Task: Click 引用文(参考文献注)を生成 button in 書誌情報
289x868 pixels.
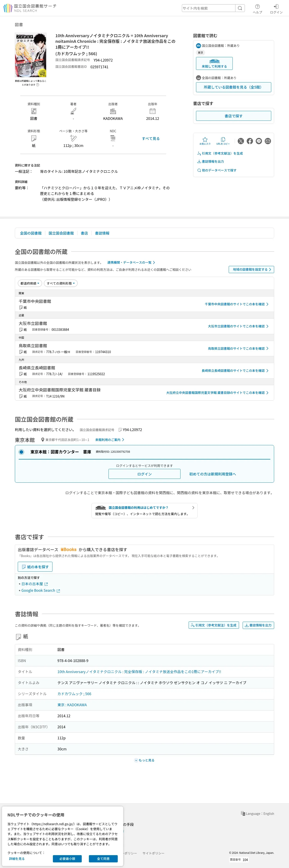Action: [x=214, y=625]
